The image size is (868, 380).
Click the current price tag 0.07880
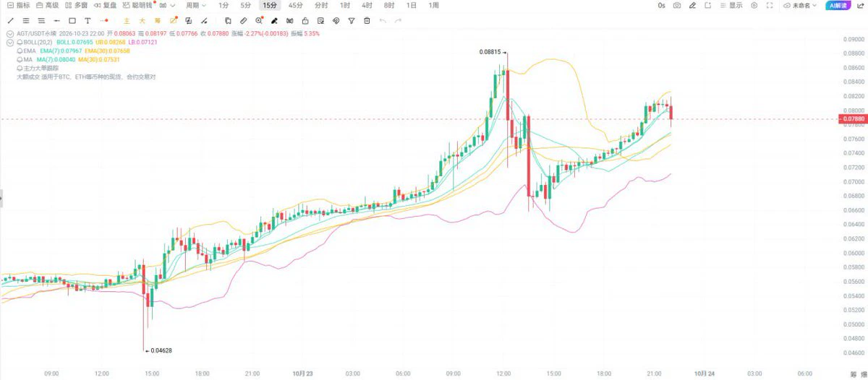(852, 119)
